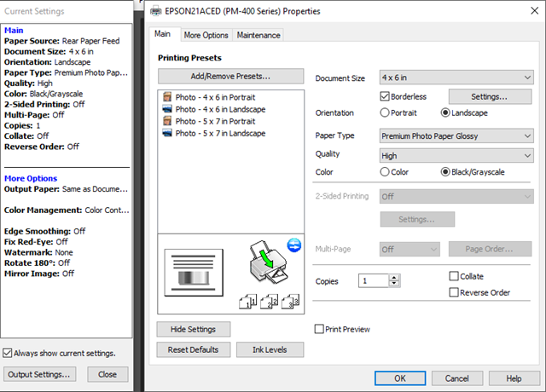Click the Photo 4 x 6 in Landscape preset icon
The height and width of the screenshot is (392, 546).
click(167, 109)
